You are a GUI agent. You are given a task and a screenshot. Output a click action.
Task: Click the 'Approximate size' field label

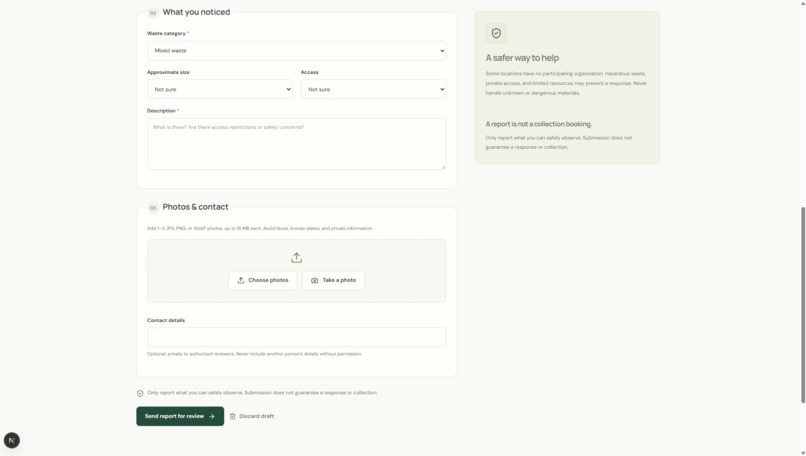pos(168,72)
